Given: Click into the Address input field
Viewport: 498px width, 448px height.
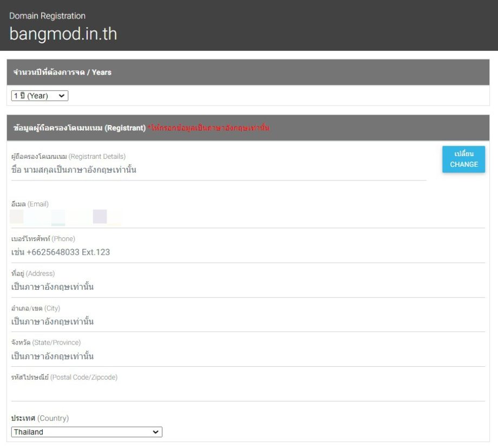Looking at the screenshot, I should [x=217, y=287].
